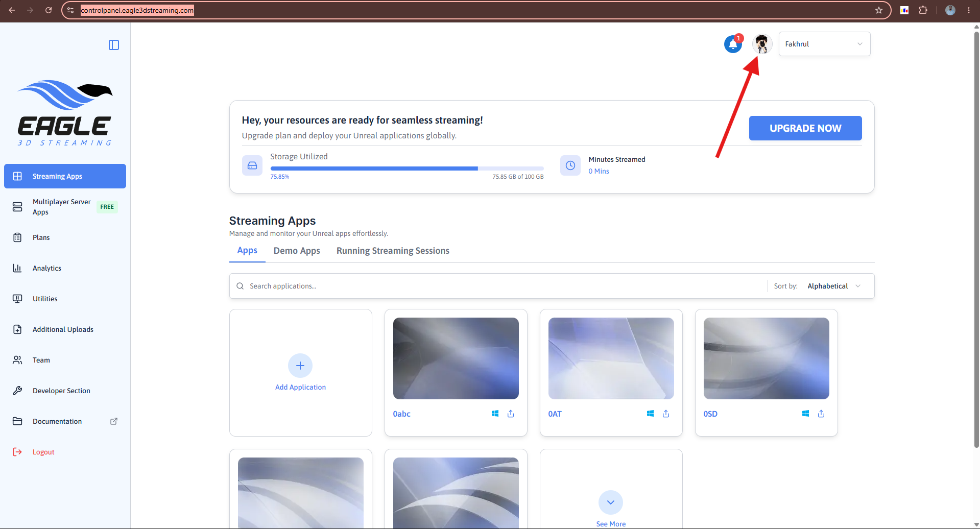Screen dimensions: 980x529
Task: Expand the See More chevron
Action: (611, 502)
